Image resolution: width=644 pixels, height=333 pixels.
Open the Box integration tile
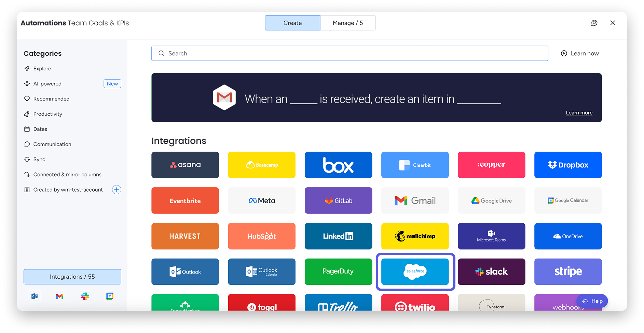[338, 165]
